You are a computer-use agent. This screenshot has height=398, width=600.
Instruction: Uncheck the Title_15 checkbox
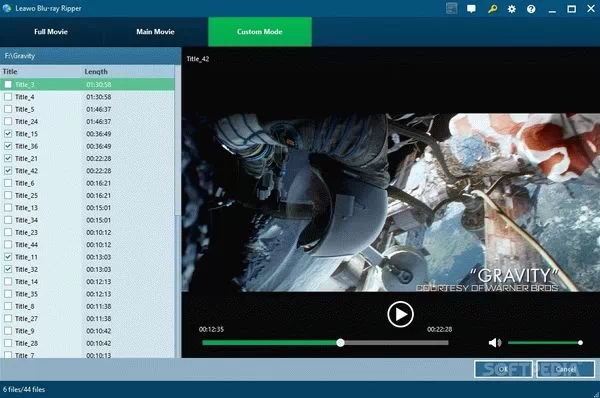click(x=8, y=134)
